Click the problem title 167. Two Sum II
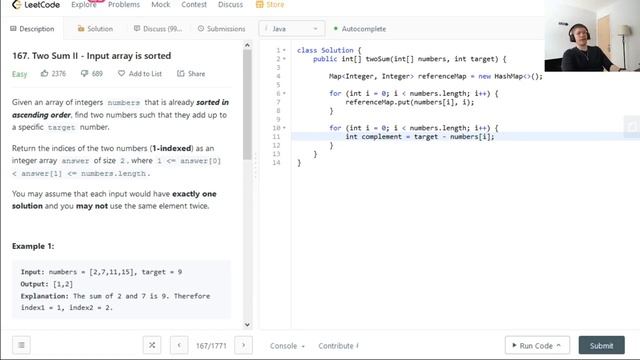 (x=91, y=56)
